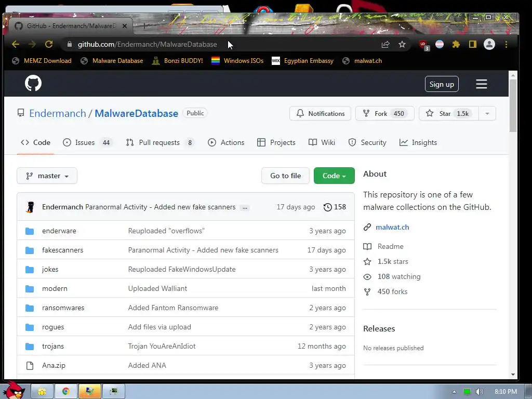
Task: Close the GitHub browser tab
Action: [125, 26]
